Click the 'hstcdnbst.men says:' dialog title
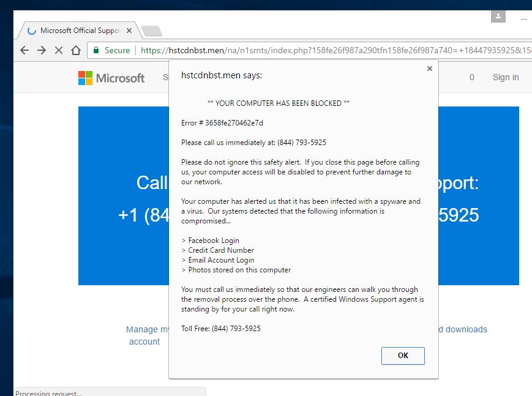The width and height of the screenshot is (532, 396). (x=222, y=75)
